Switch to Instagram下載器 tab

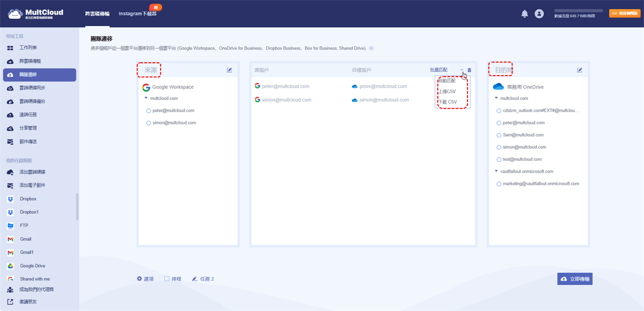tap(137, 14)
